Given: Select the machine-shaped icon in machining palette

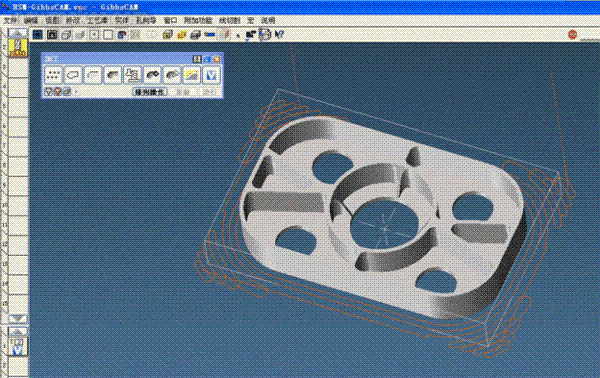Looking at the screenshot, I should coord(132,75).
